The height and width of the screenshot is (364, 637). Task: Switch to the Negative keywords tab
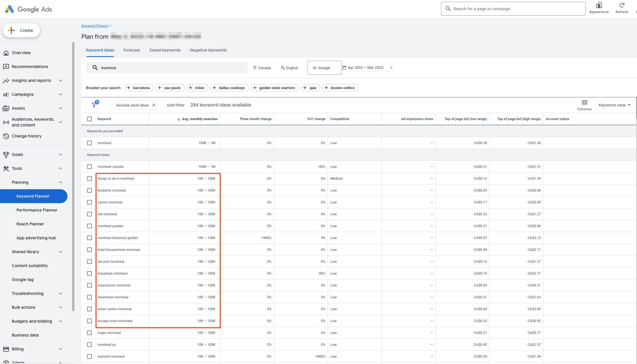(208, 50)
